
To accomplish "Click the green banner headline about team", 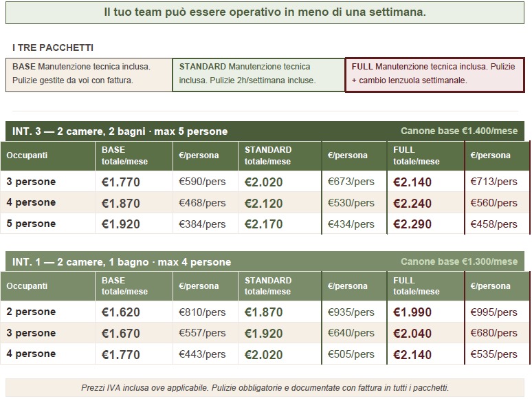I will click(x=265, y=13).
